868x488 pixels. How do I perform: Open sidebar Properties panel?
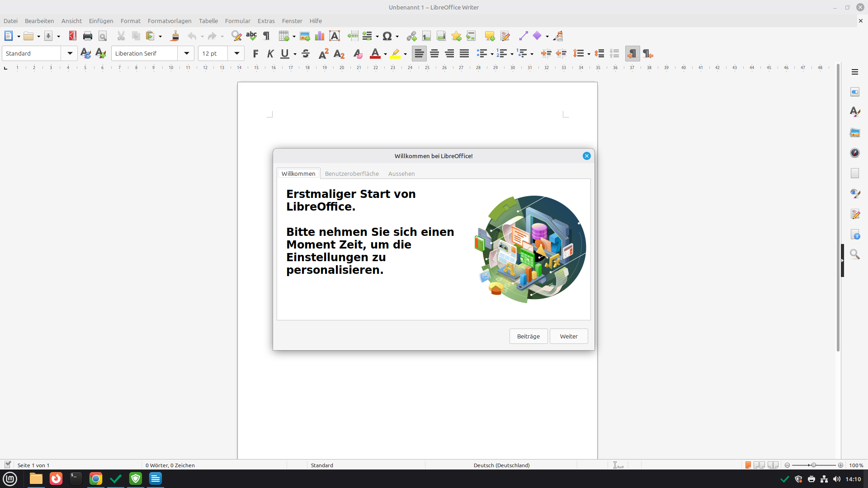[x=855, y=92]
